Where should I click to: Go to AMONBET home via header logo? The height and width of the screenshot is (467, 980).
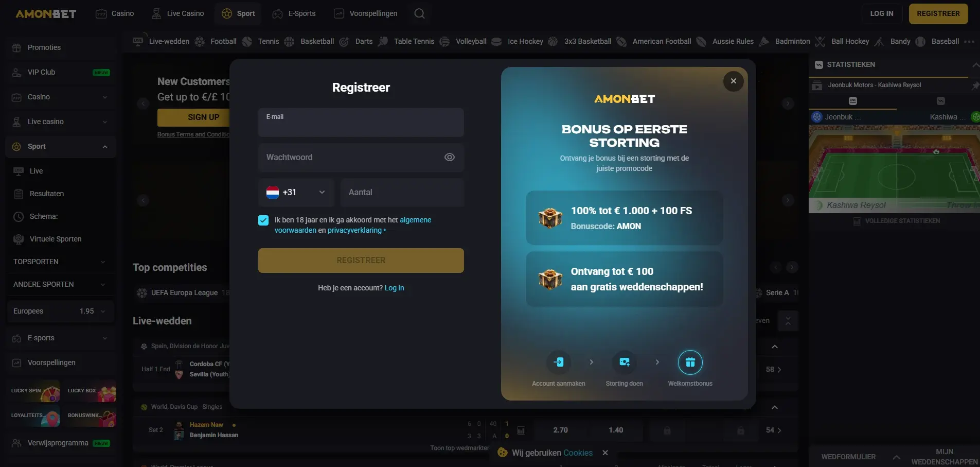tap(46, 14)
